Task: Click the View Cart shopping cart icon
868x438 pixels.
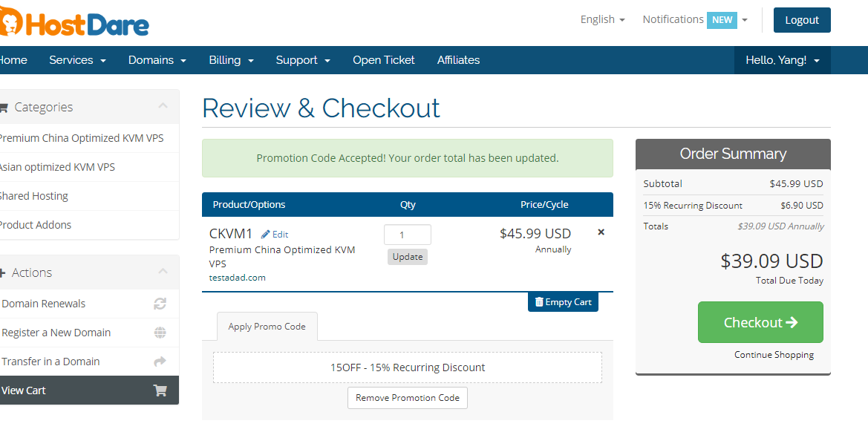Action: point(160,390)
